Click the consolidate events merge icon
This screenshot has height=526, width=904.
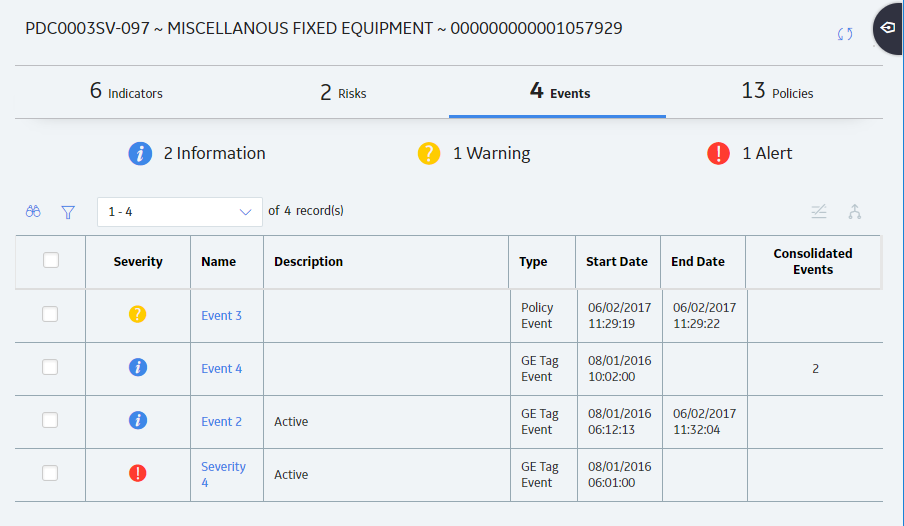(x=854, y=212)
